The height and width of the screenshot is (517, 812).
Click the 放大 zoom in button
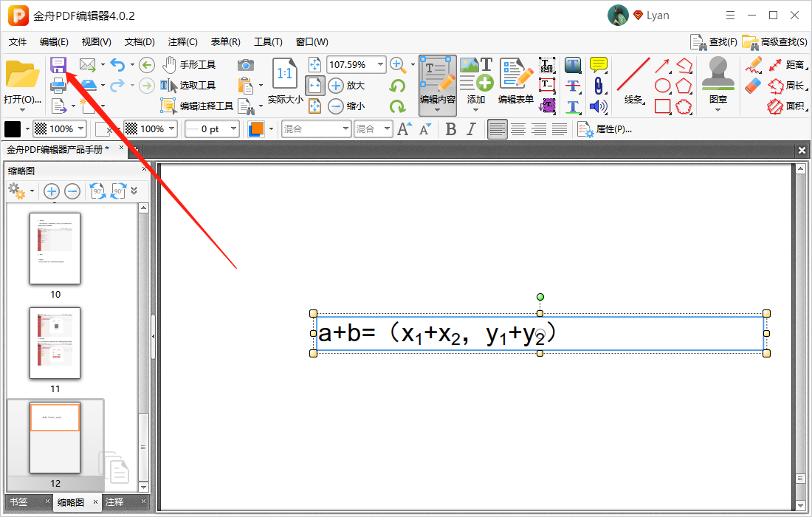pos(347,86)
